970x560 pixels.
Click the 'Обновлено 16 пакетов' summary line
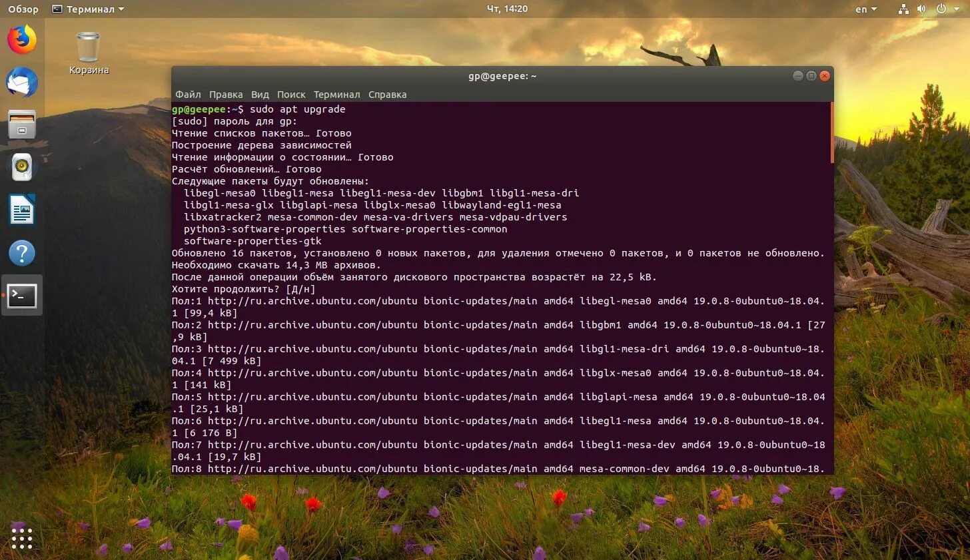(x=498, y=253)
